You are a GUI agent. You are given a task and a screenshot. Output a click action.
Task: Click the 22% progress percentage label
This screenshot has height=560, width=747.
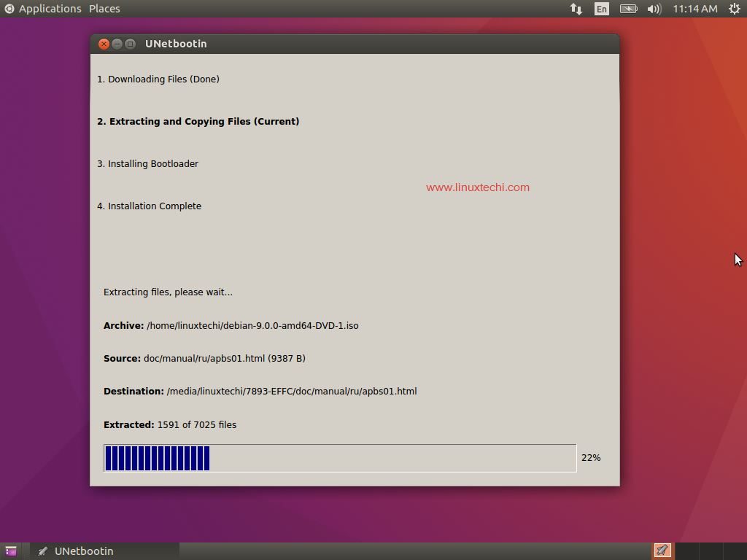[591, 458]
